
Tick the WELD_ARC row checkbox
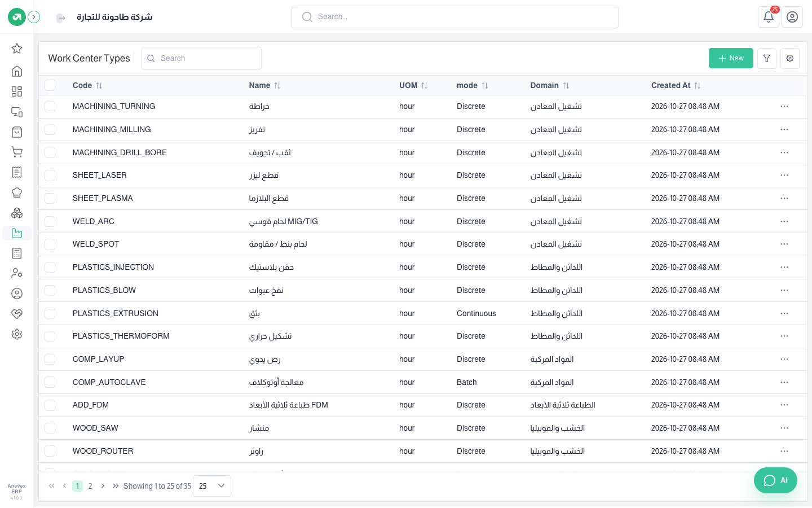click(50, 221)
